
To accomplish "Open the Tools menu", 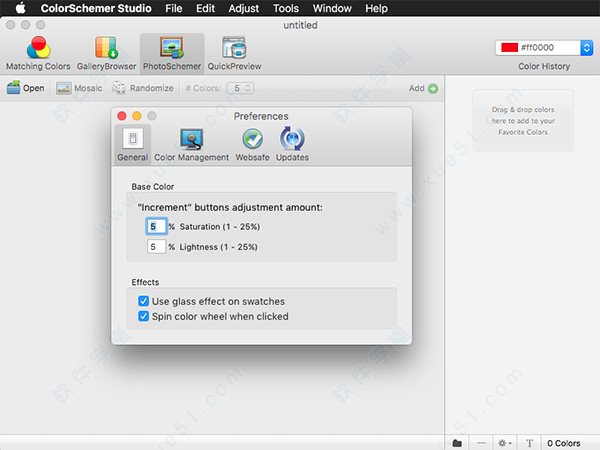I will (x=286, y=8).
